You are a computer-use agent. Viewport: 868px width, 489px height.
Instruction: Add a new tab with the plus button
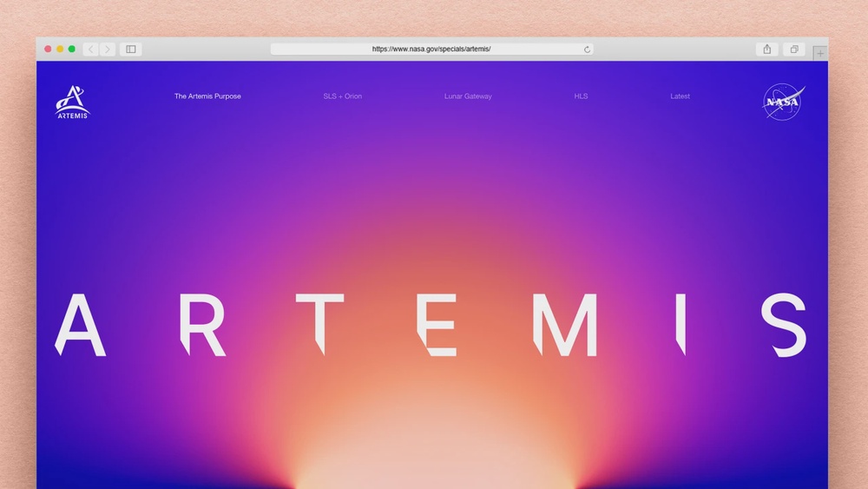pyautogui.click(x=819, y=54)
